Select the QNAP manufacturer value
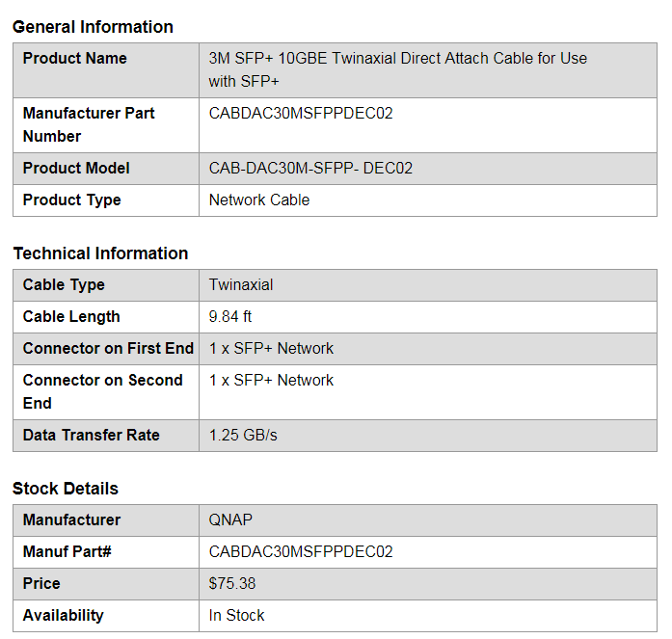Screen dimensions: 672x639 [x=230, y=520]
